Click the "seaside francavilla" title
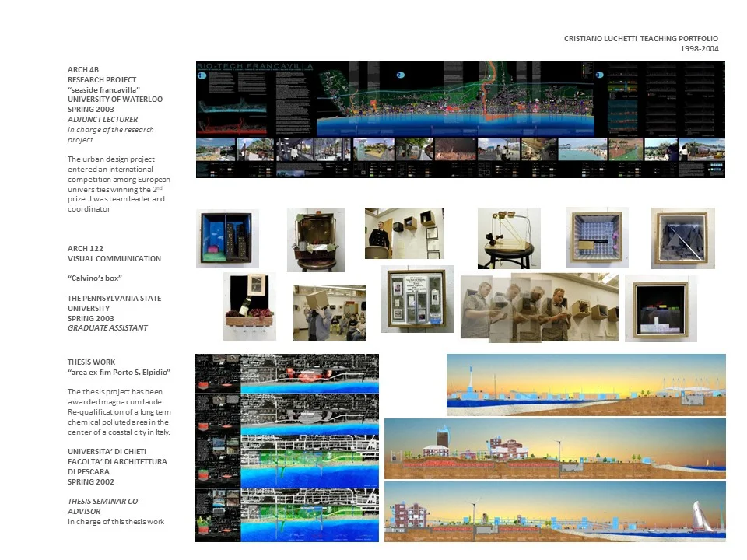The image size is (747, 560). click(x=103, y=89)
